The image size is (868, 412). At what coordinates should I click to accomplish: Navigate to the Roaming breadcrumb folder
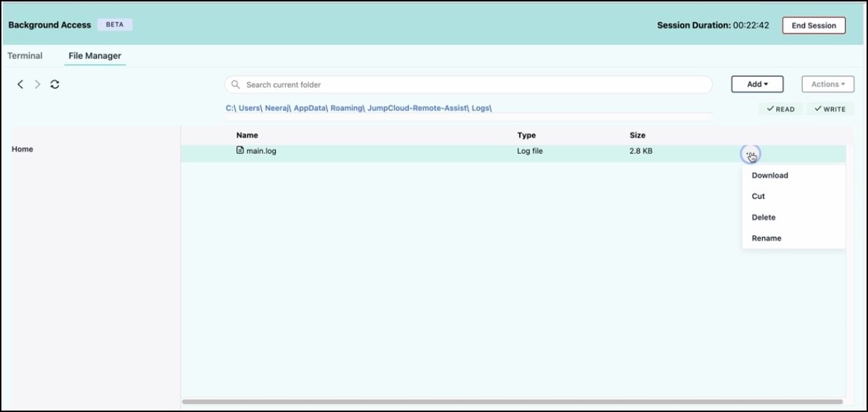coord(347,108)
